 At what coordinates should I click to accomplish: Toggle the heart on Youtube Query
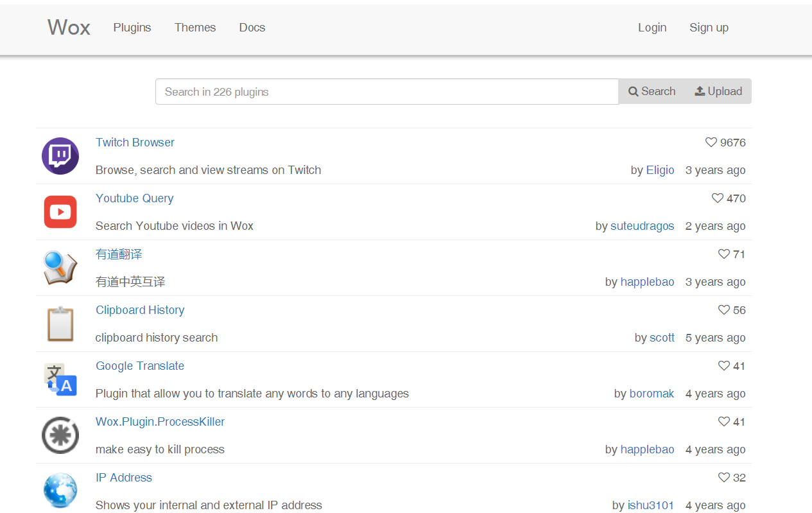[x=718, y=198]
